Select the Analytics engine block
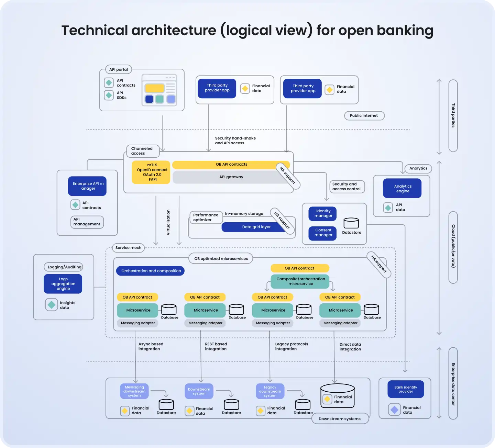This screenshot has width=495, height=448. pyautogui.click(x=402, y=188)
